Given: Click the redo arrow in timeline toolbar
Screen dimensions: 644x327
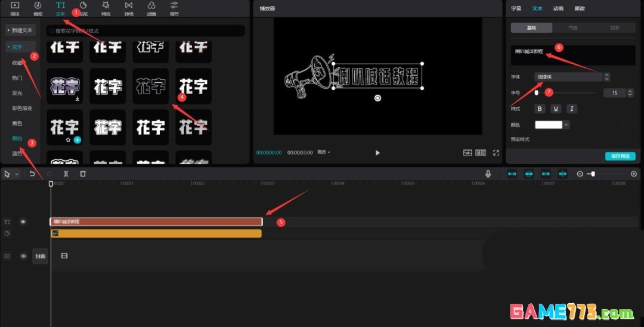Looking at the screenshot, I should (x=49, y=174).
